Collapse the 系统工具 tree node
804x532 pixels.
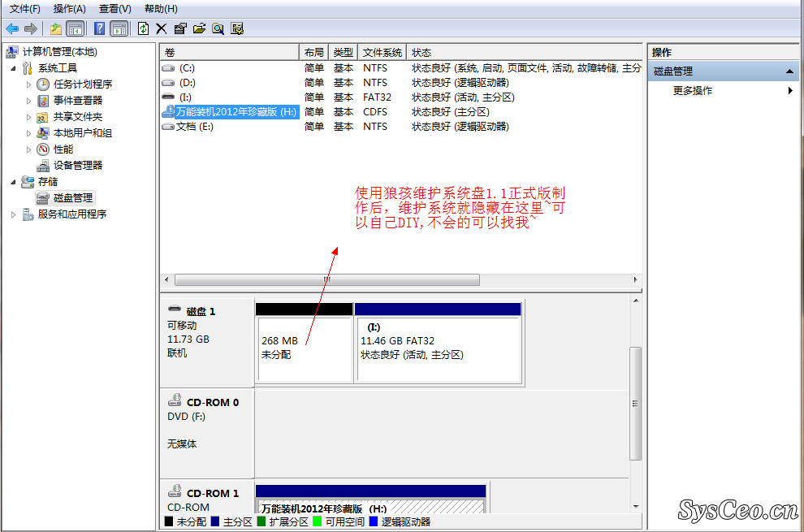click(13, 68)
